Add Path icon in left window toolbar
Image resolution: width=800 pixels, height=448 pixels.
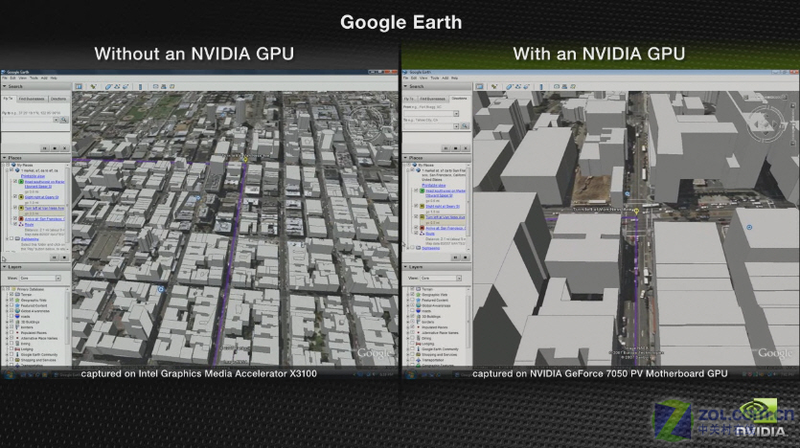point(117,87)
